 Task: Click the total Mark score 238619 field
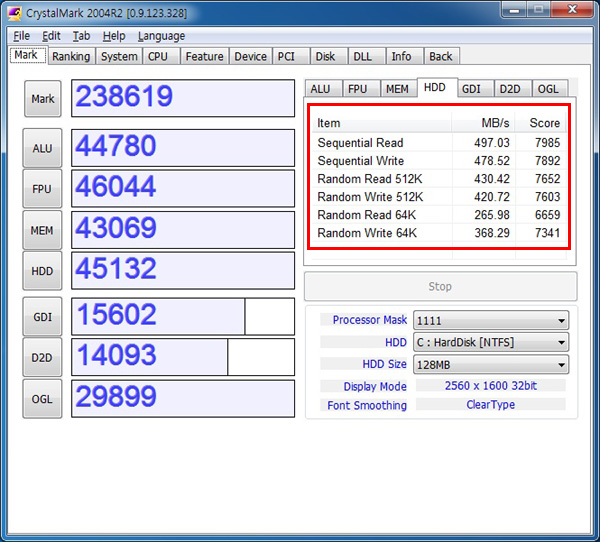[183, 98]
